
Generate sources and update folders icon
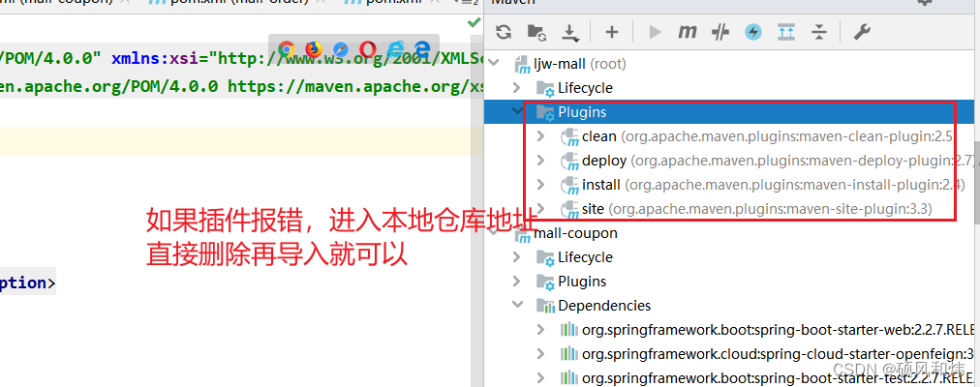pyautogui.click(x=536, y=32)
